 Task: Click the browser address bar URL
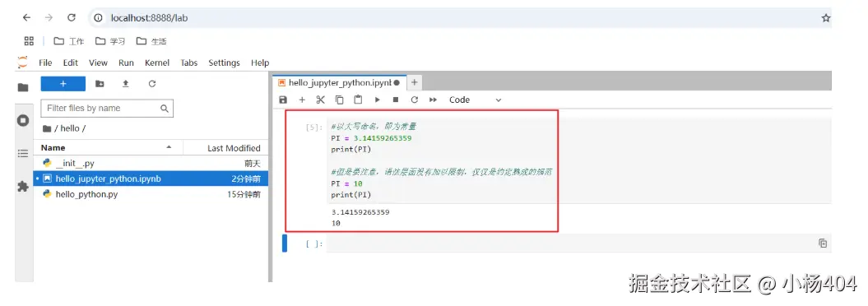(150, 18)
